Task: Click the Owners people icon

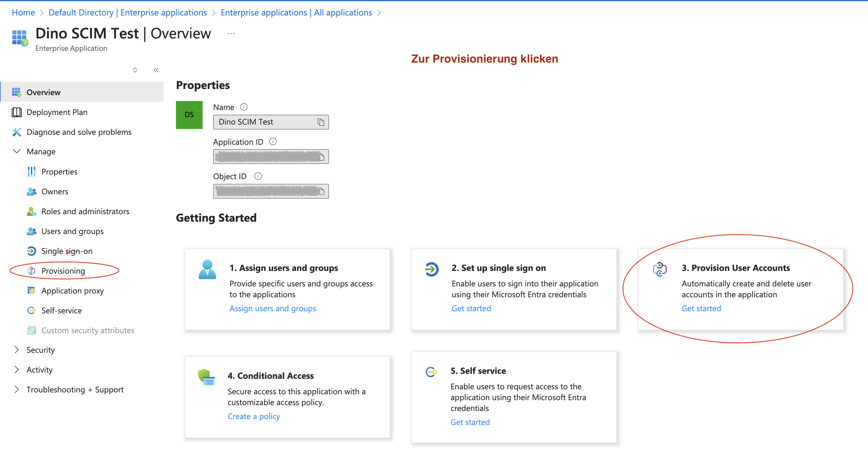Action: (31, 192)
